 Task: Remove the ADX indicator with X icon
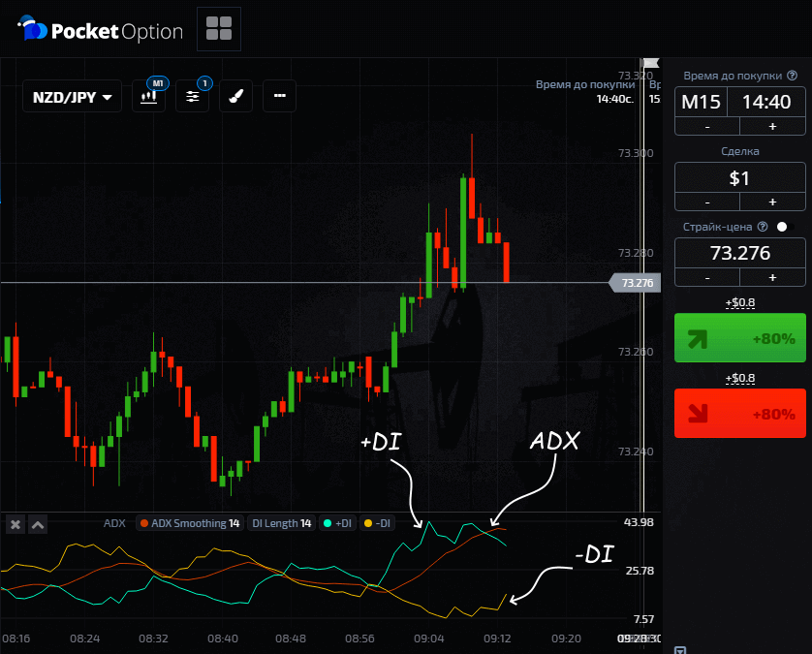16,524
